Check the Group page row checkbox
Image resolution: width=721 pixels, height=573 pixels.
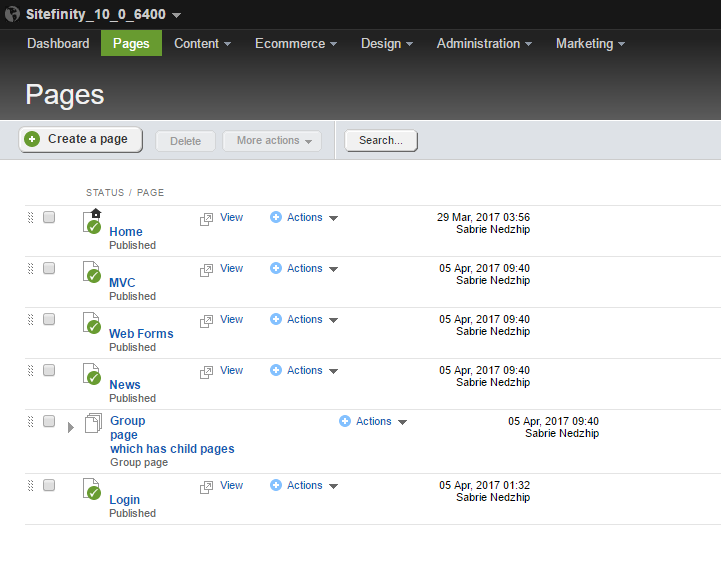pyautogui.click(x=49, y=421)
